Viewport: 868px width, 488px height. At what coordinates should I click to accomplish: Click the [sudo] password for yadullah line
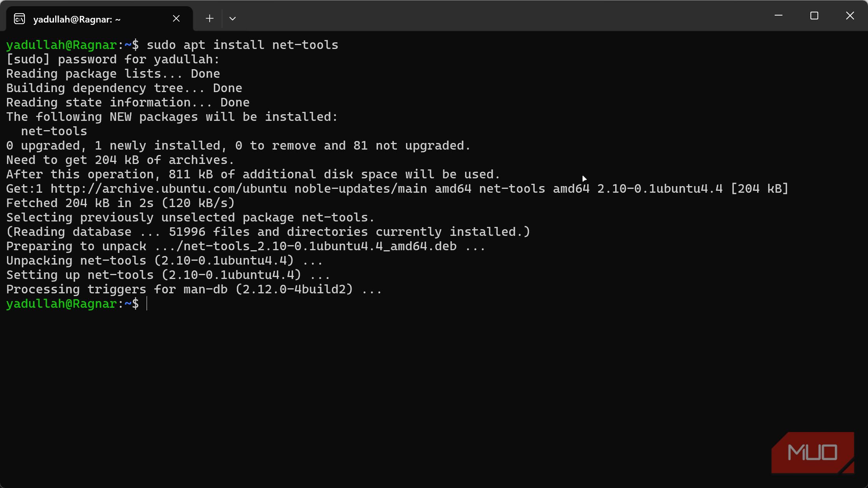(113, 59)
